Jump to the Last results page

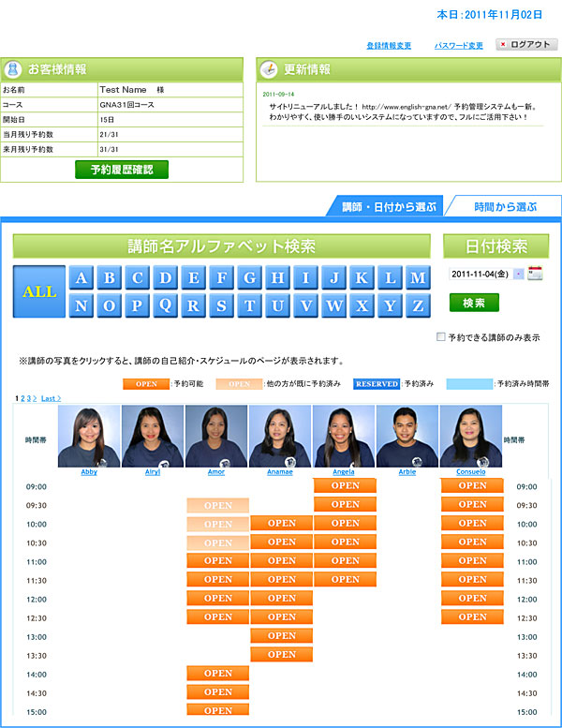click(52, 398)
